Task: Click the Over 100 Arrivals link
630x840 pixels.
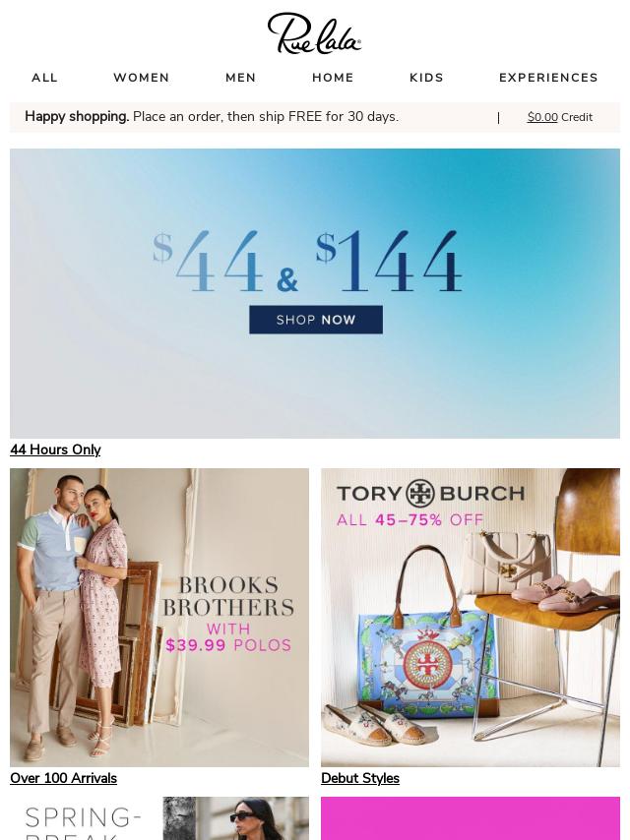Action: point(63,778)
